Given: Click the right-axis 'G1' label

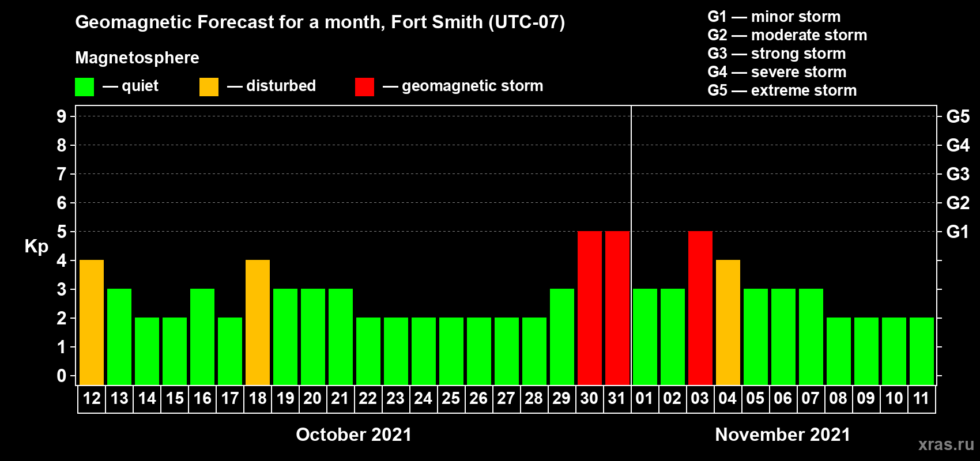Looking at the screenshot, I should (958, 232).
